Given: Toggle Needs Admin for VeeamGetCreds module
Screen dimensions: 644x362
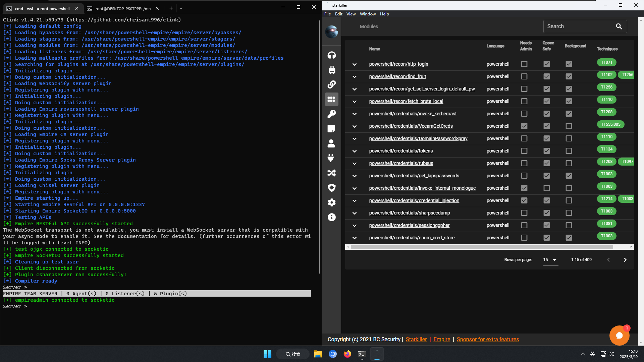Looking at the screenshot, I should click(x=524, y=126).
